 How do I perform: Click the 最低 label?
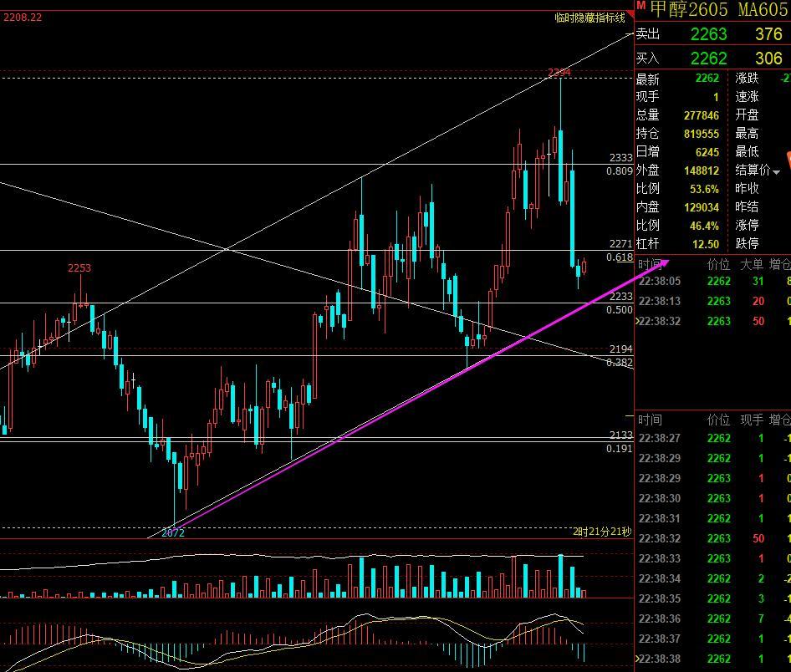coord(747,152)
